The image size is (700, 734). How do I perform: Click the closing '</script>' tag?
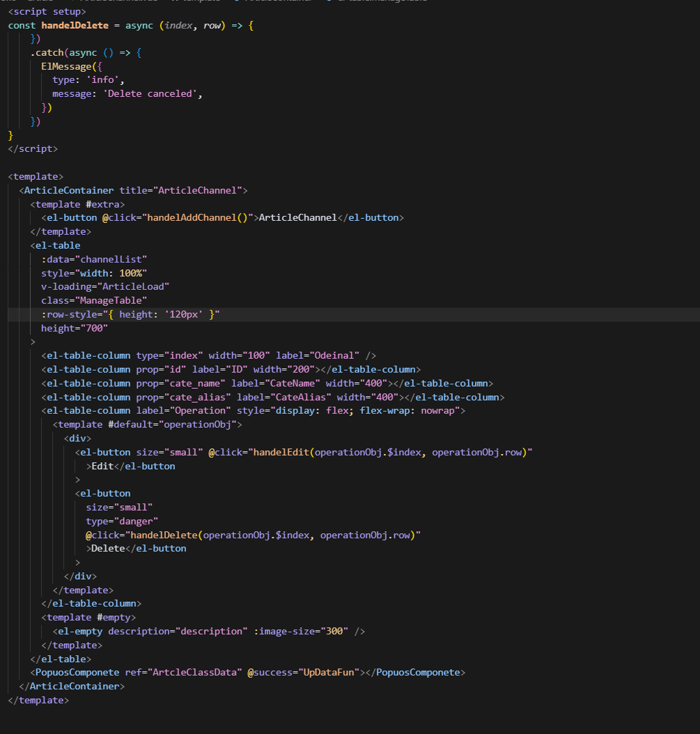pyautogui.click(x=33, y=149)
